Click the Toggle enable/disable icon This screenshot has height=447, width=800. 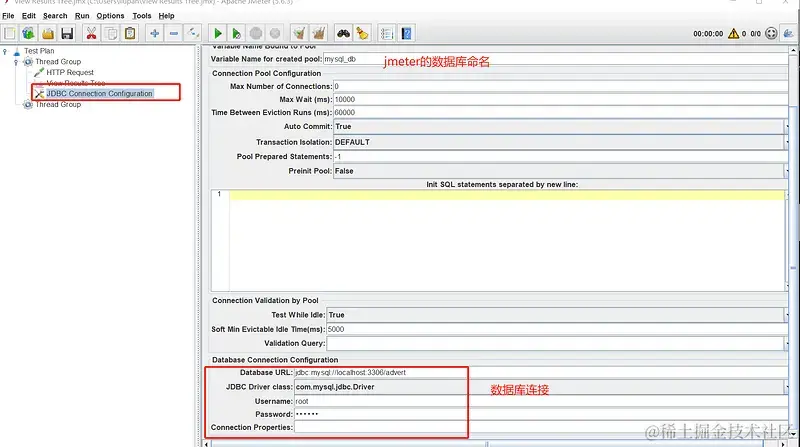[x=193, y=34]
